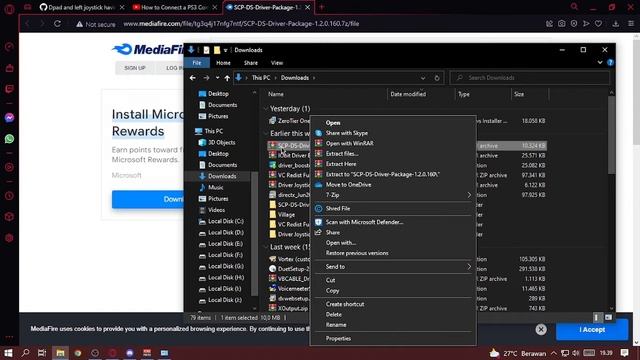
Task: Switch to the Home ribbon tab
Action: pyautogui.click(x=223, y=63)
